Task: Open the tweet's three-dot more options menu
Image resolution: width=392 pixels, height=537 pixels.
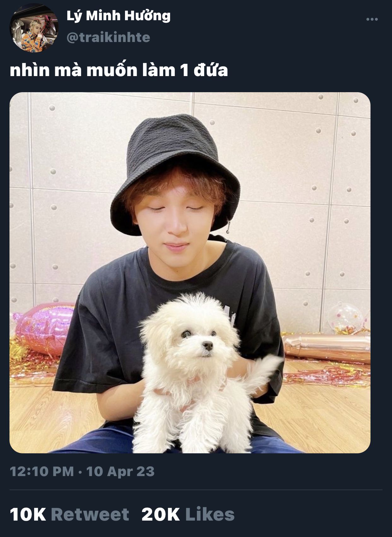Action: coord(372,20)
